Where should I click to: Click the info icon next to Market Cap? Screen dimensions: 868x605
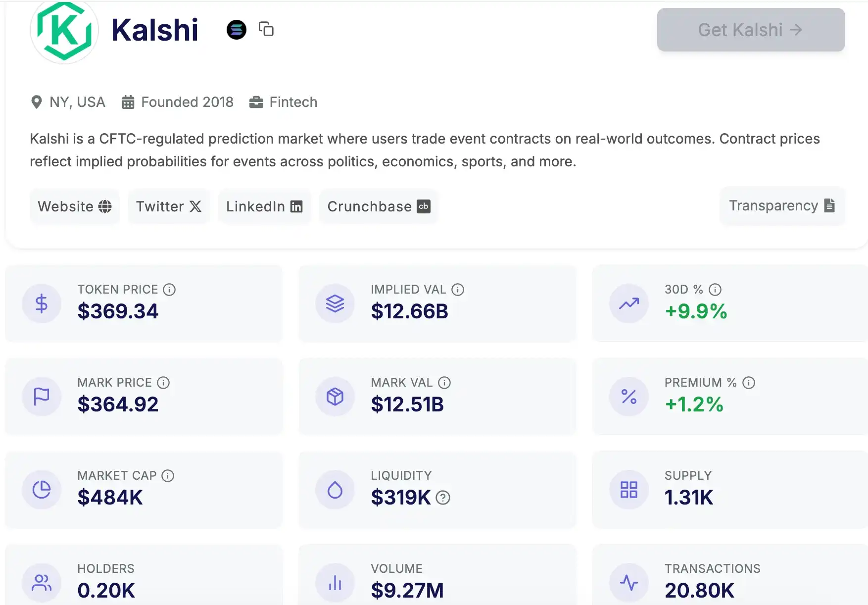(x=168, y=476)
